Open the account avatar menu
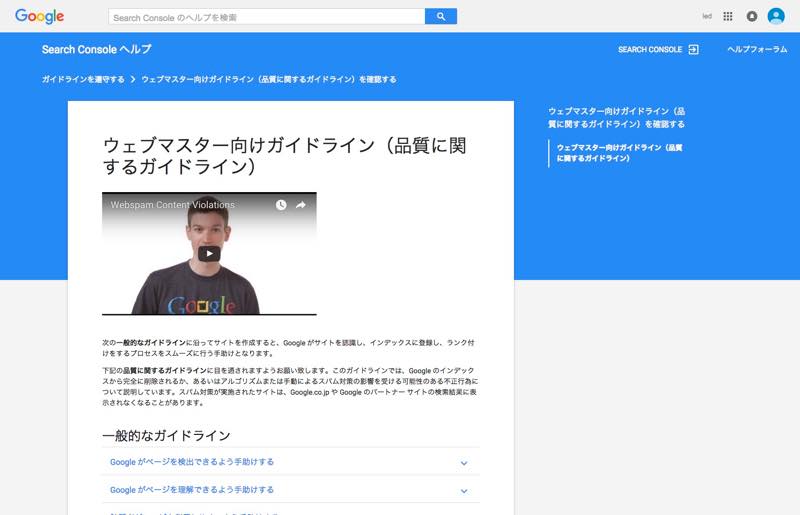The width and height of the screenshot is (800, 515). click(x=776, y=16)
